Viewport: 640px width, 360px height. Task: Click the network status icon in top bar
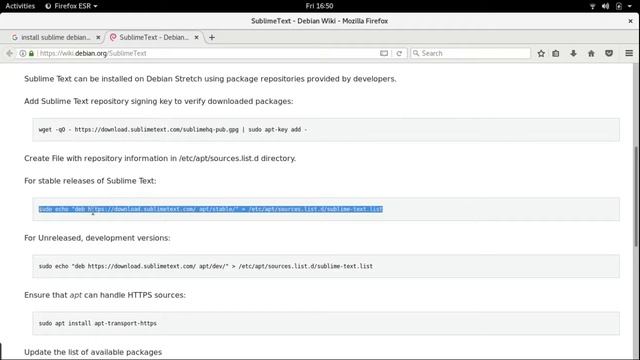593,6
